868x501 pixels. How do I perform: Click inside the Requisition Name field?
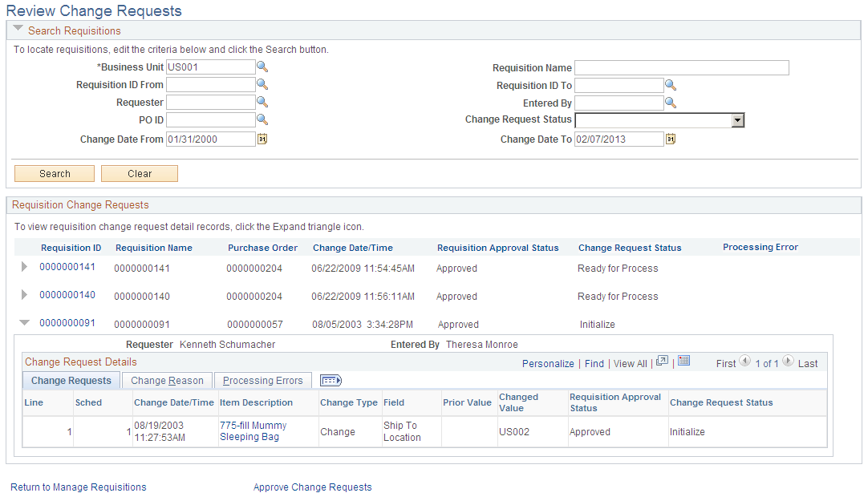pos(681,67)
